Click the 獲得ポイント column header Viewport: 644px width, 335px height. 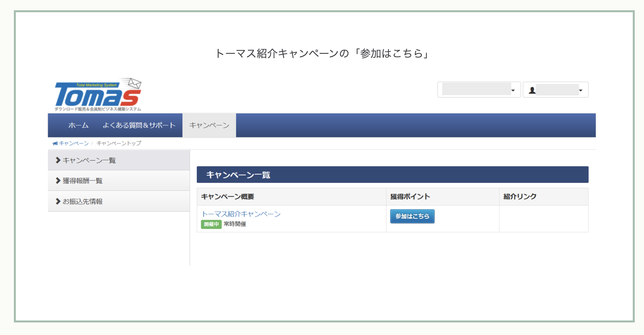click(410, 197)
